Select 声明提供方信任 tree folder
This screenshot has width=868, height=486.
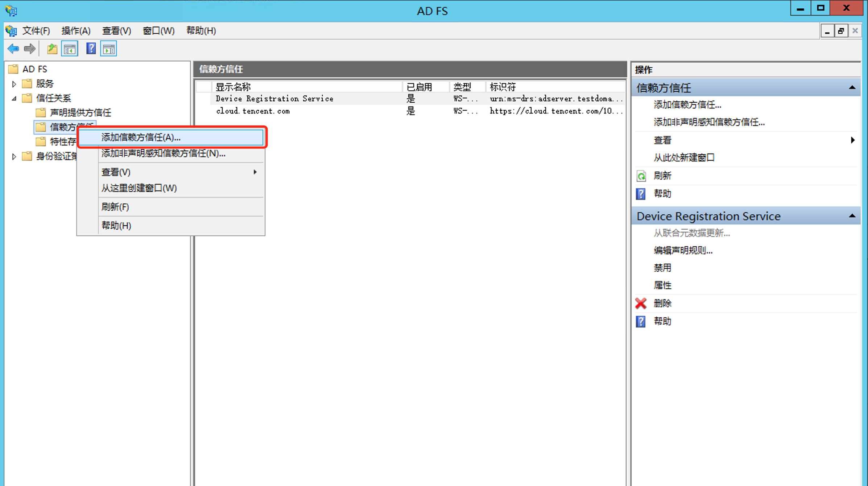[80, 113]
